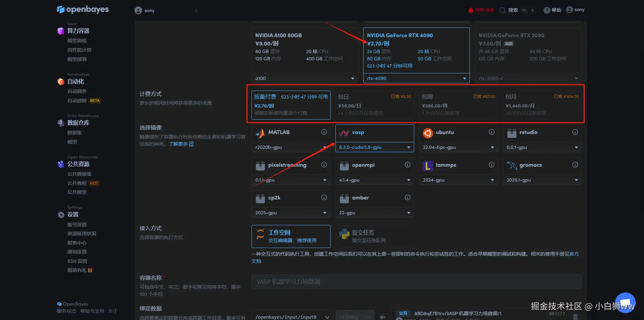Click the 了解更多 link about images
644x320 pixels.
[181, 144]
